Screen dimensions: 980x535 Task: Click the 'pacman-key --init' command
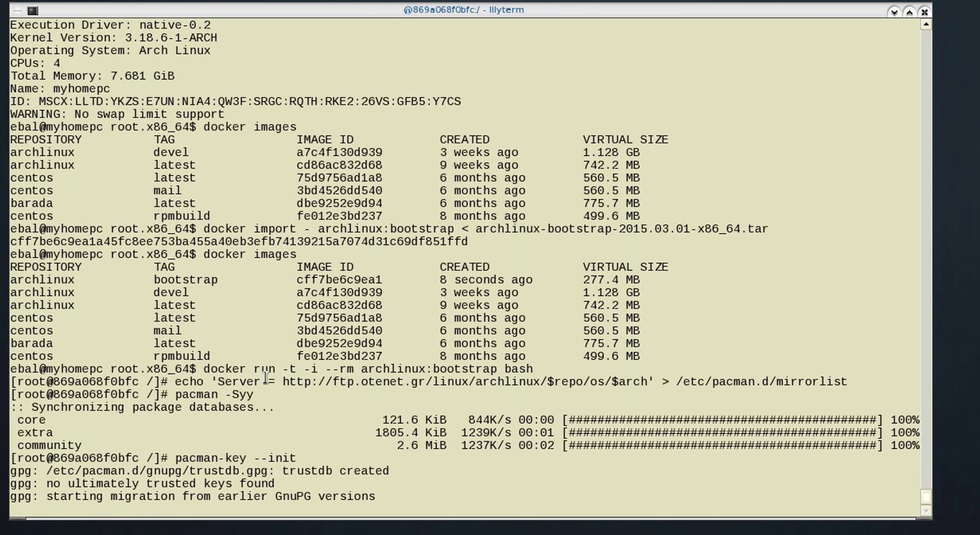pos(235,458)
